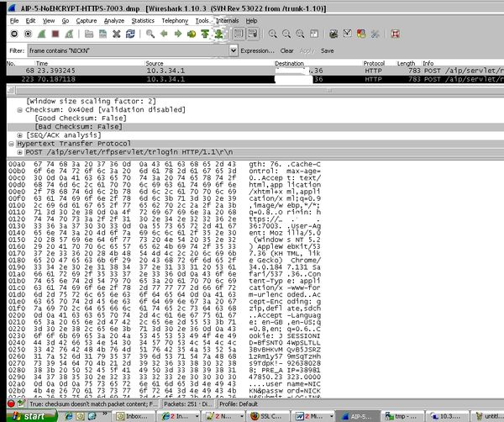Screen dimensions: 504x422
Task: Switch to SSL C... Firefox taskbar item
Action: click(x=270, y=416)
